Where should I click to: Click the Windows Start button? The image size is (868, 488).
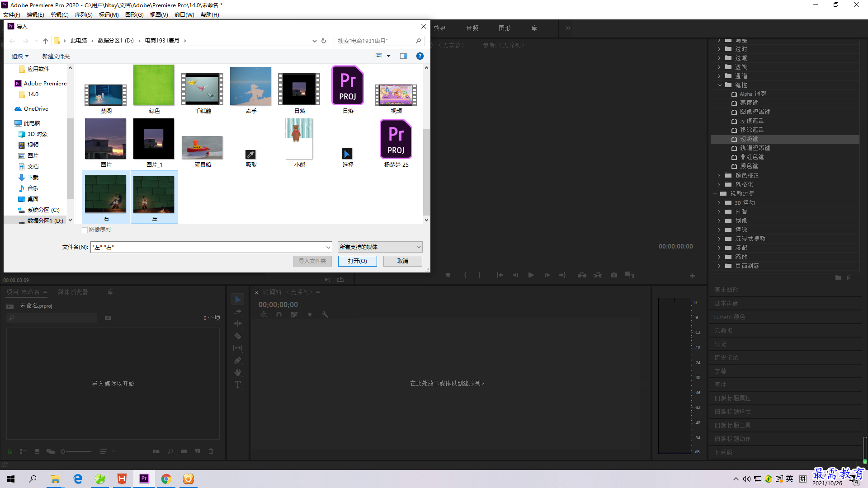click(x=11, y=479)
